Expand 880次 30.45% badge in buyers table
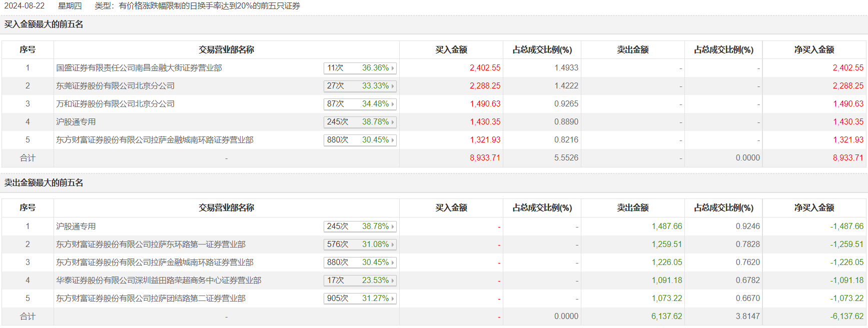868x328 pixels. click(x=360, y=140)
